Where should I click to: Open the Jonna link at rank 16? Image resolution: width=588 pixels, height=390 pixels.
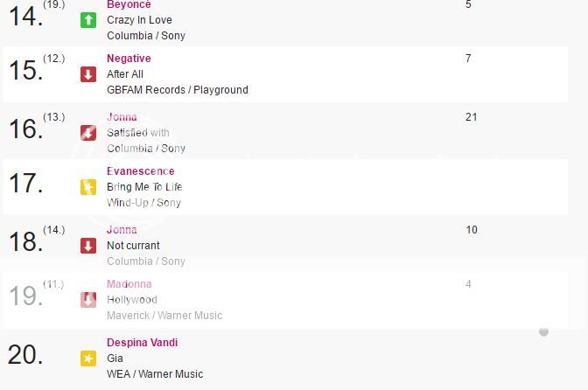coord(122,117)
